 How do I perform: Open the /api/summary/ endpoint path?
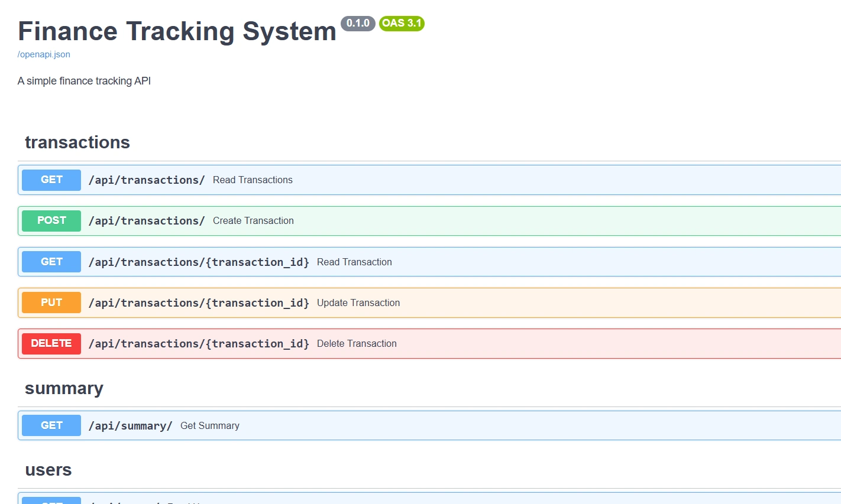(130, 426)
